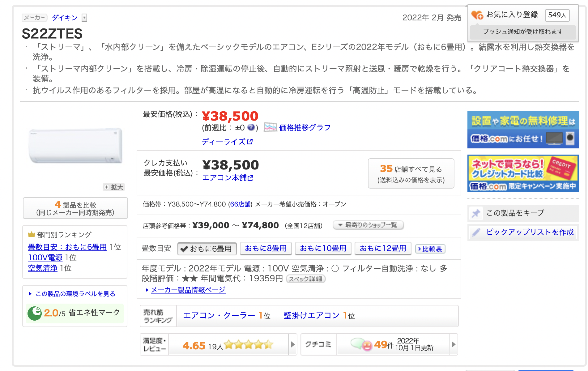Select the checked おもに6畳用 option
The image size is (588, 371).
[207, 249]
